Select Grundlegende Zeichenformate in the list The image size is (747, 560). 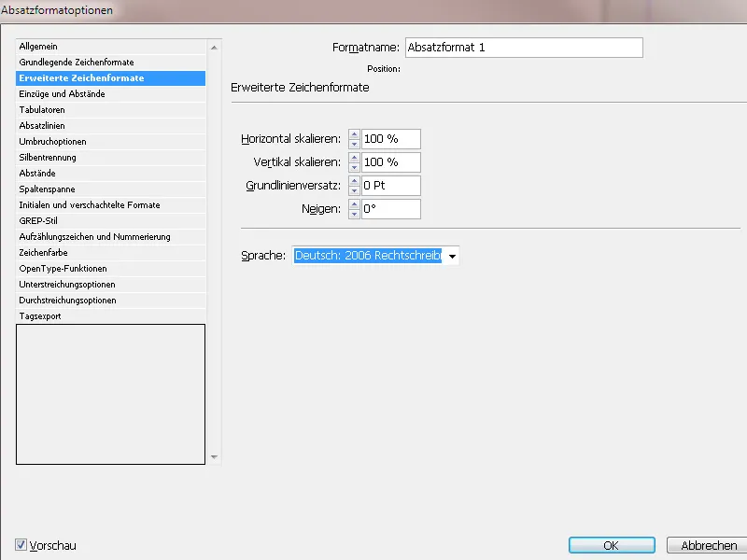[110, 62]
